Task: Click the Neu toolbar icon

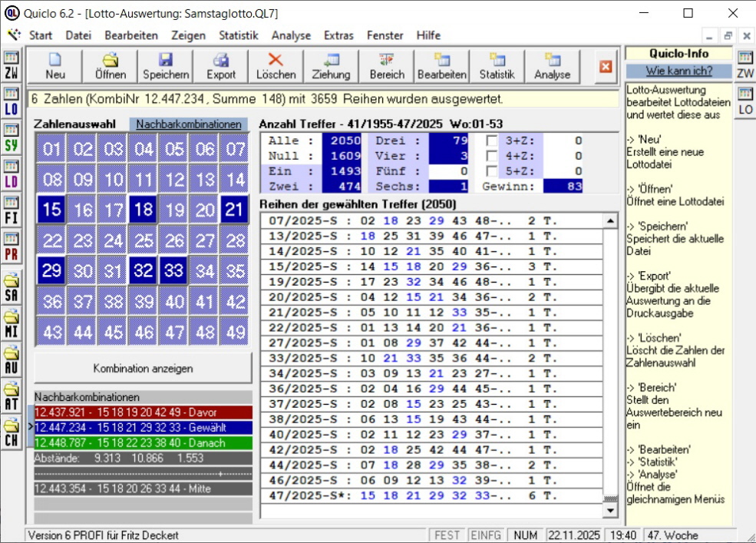Action: coord(54,66)
